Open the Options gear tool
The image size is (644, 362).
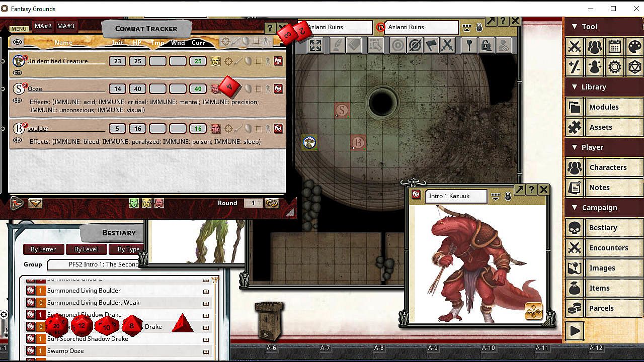pos(614,67)
